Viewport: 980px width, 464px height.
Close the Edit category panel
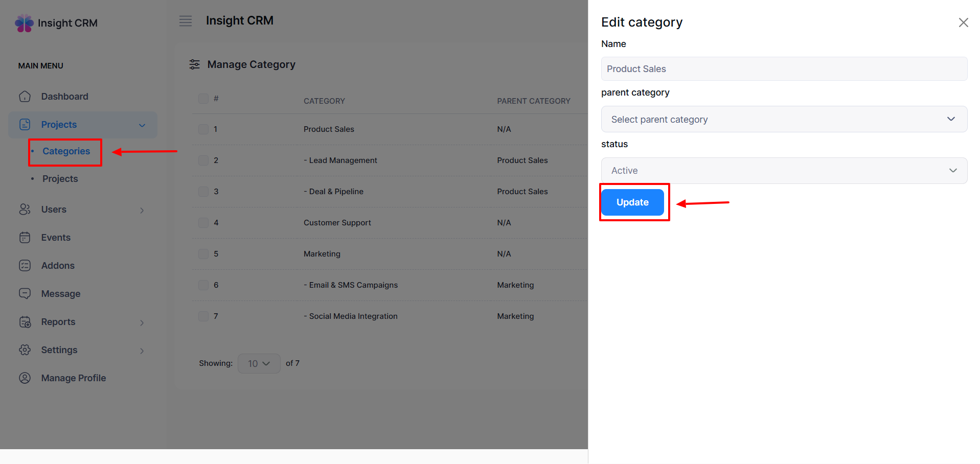[963, 22]
